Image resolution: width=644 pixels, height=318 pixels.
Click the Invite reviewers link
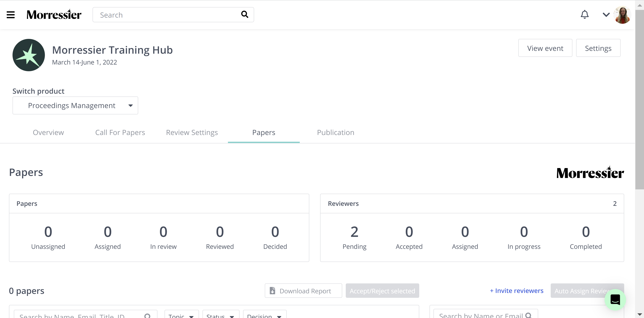[x=516, y=291]
